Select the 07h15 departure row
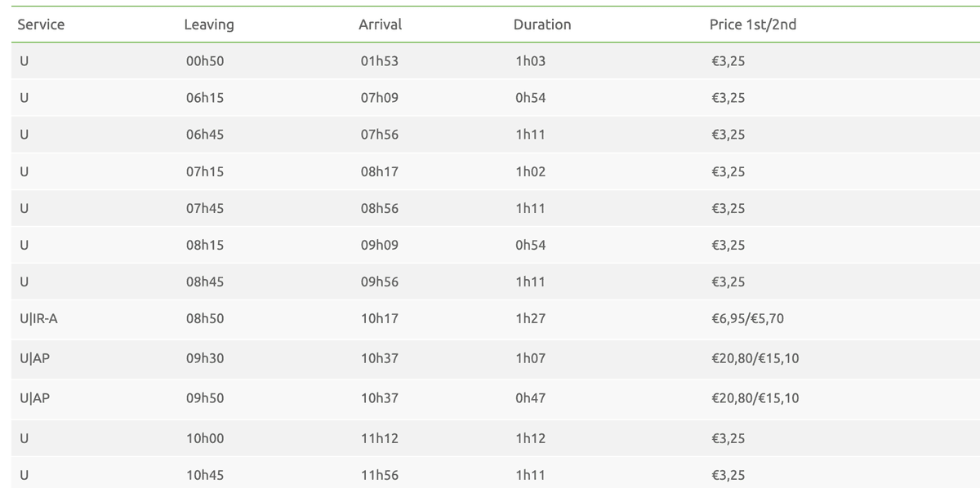The image size is (980, 488). (x=496, y=171)
